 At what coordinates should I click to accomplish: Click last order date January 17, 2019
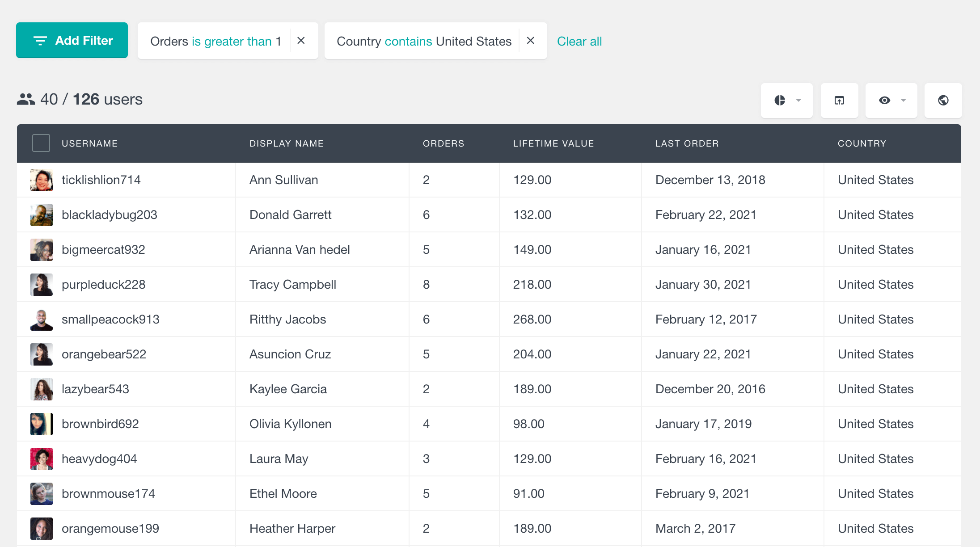(x=704, y=424)
